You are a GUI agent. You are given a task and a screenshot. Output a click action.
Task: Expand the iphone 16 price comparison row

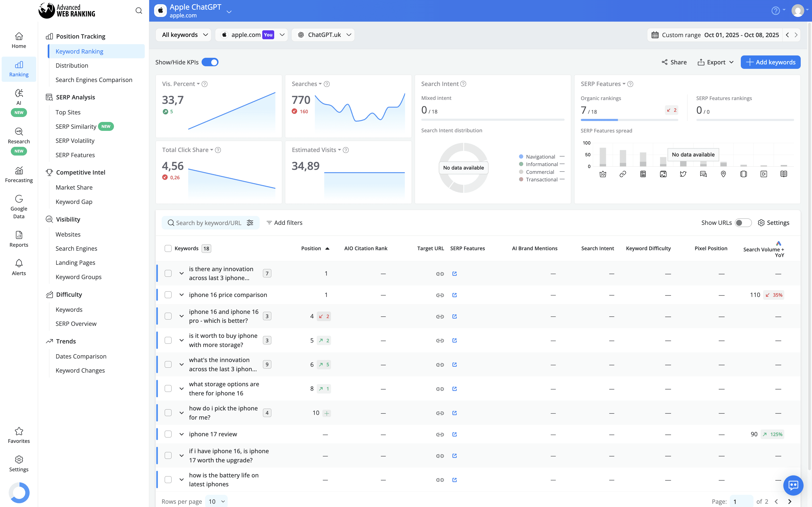[x=181, y=295]
